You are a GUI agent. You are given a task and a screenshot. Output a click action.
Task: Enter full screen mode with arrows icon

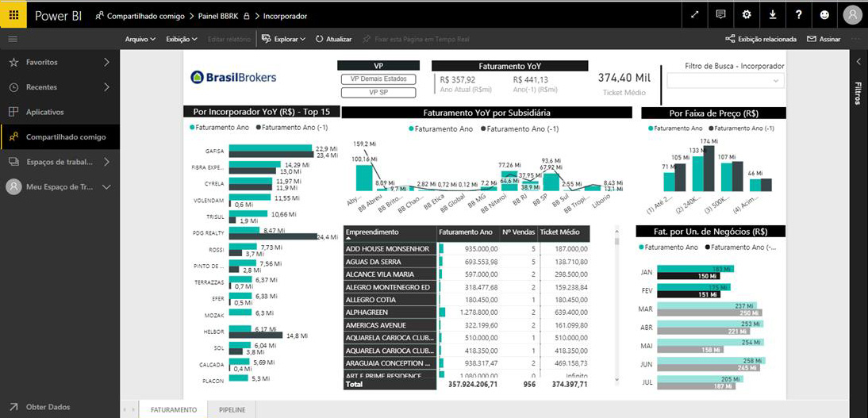[x=695, y=16]
